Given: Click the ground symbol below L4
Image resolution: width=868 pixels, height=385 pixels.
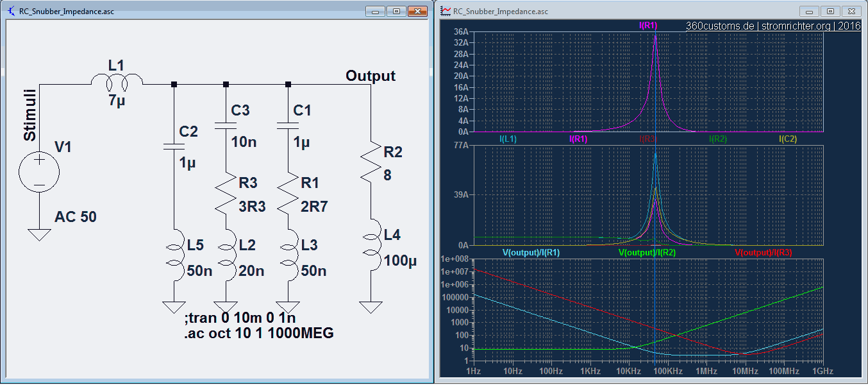Looking at the screenshot, I should click(x=371, y=307).
